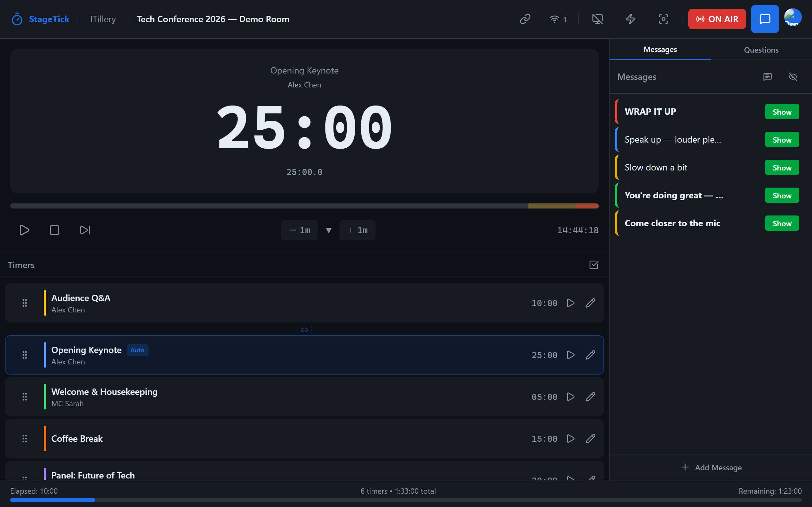Toggle the ON AIR button
The width and height of the screenshot is (812, 507).
pyautogui.click(x=717, y=19)
